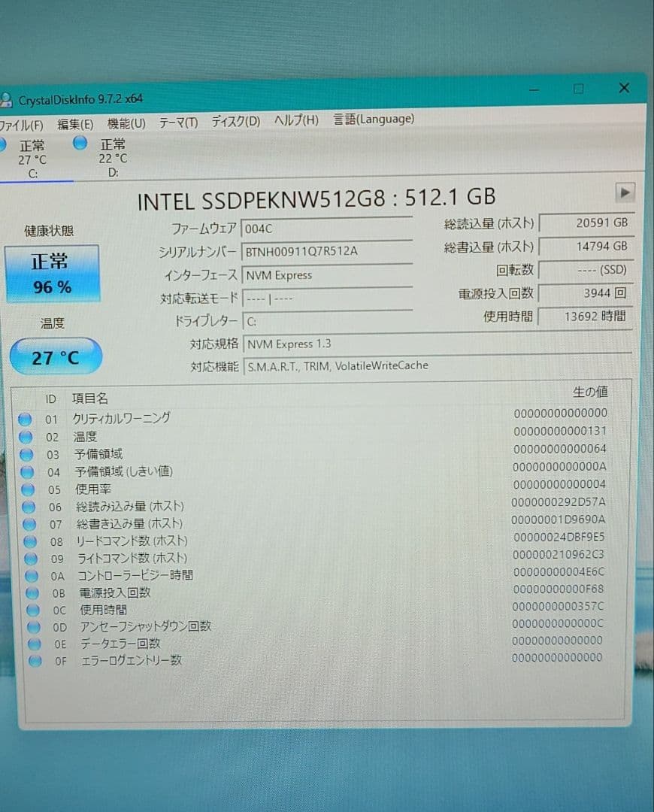Click the CrystalDiskInfo icon in the title bar
654x812 pixels.
[8, 98]
